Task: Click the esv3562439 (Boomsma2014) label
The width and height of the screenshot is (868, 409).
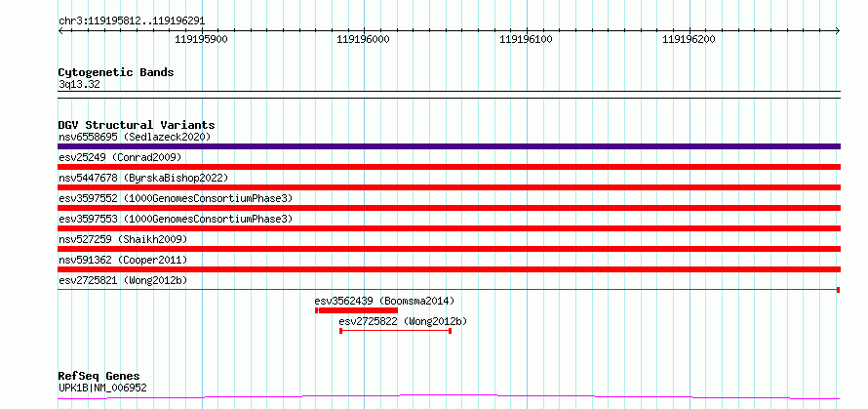Action: pyautogui.click(x=384, y=301)
